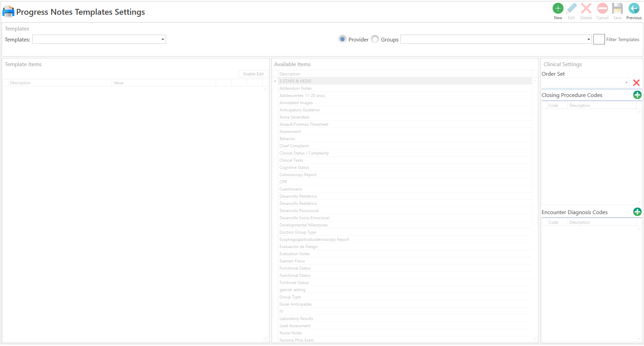The height and width of the screenshot is (346, 644).
Task: Clear the Order Set using the red X
Action: pyautogui.click(x=637, y=83)
